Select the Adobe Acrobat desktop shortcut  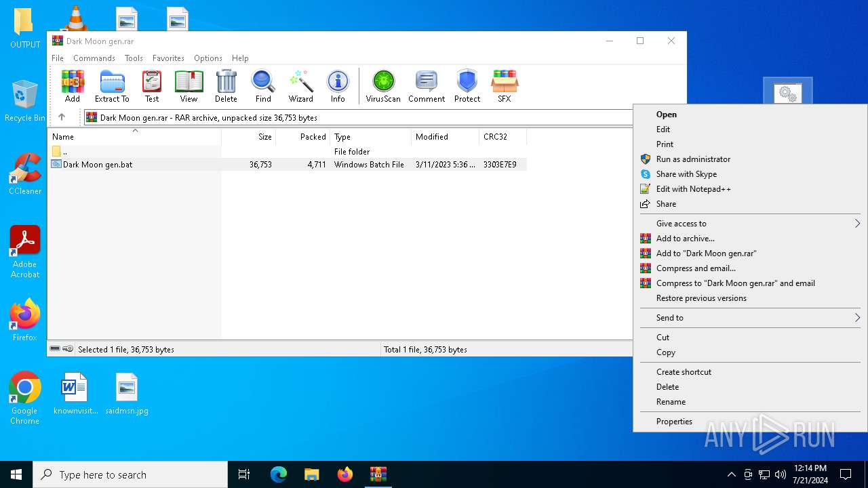pyautogui.click(x=25, y=251)
